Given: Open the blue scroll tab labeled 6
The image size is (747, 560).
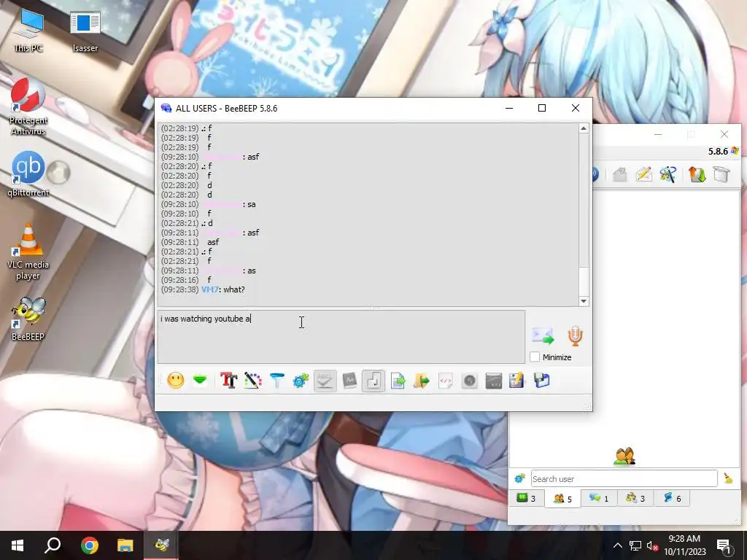Looking at the screenshot, I should 672,498.
